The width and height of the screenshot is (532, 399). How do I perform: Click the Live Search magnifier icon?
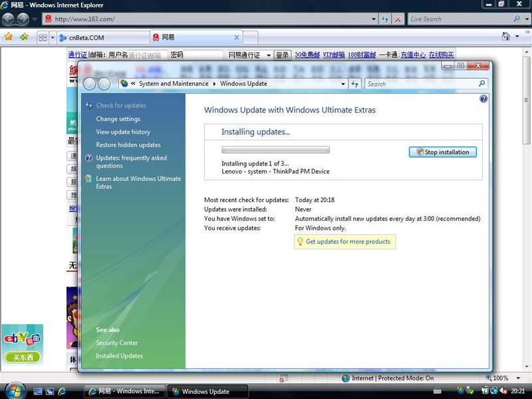click(x=517, y=19)
